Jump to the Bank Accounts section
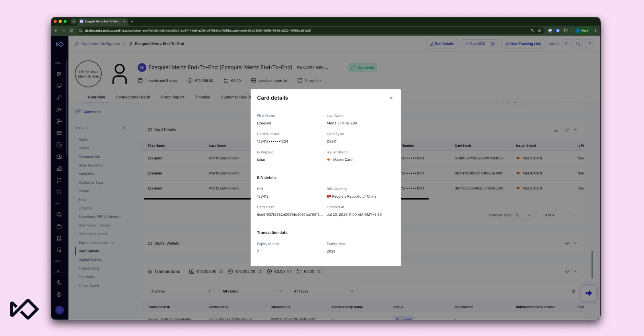 coord(91,165)
